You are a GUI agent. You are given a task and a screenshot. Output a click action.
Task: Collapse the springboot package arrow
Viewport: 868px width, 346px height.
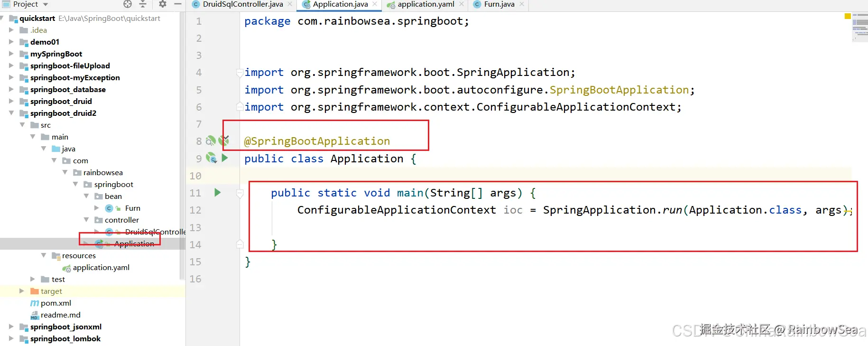coord(75,184)
